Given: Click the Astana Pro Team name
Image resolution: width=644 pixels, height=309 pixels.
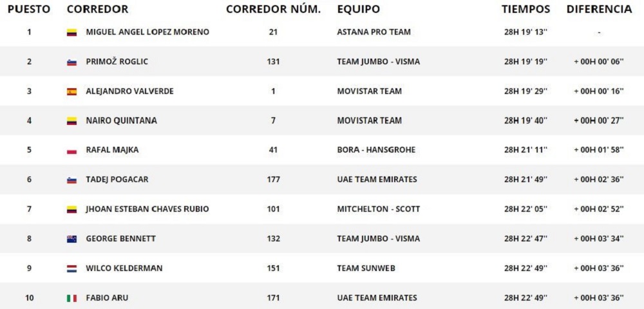Looking at the screenshot, I should [x=374, y=32].
